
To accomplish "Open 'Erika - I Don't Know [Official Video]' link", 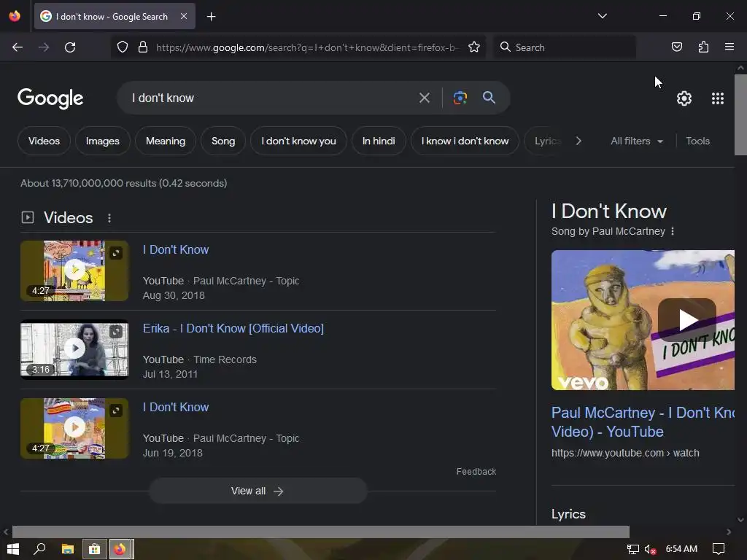I will coord(233,328).
